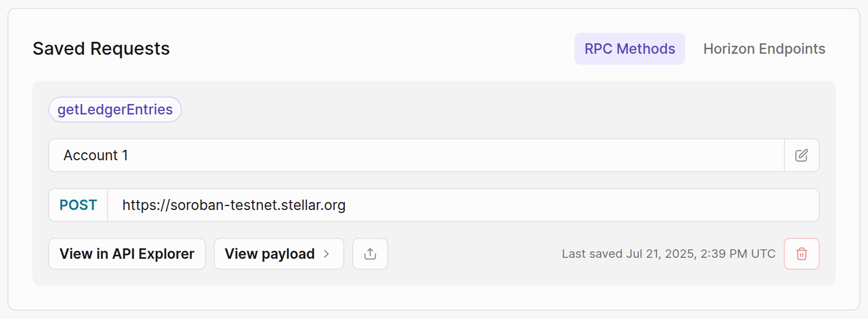Click the Saved Requests heading
This screenshot has height=319, width=868.
tap(101, 49)
